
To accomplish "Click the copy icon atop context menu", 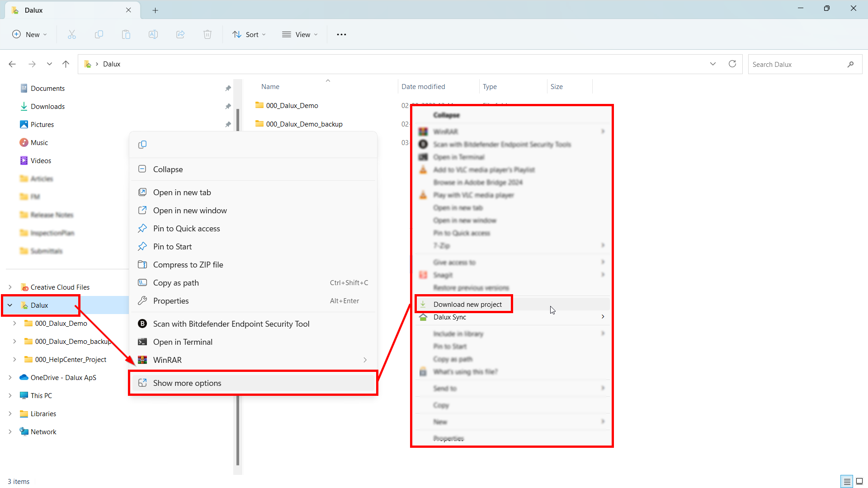I will [142, 145].
